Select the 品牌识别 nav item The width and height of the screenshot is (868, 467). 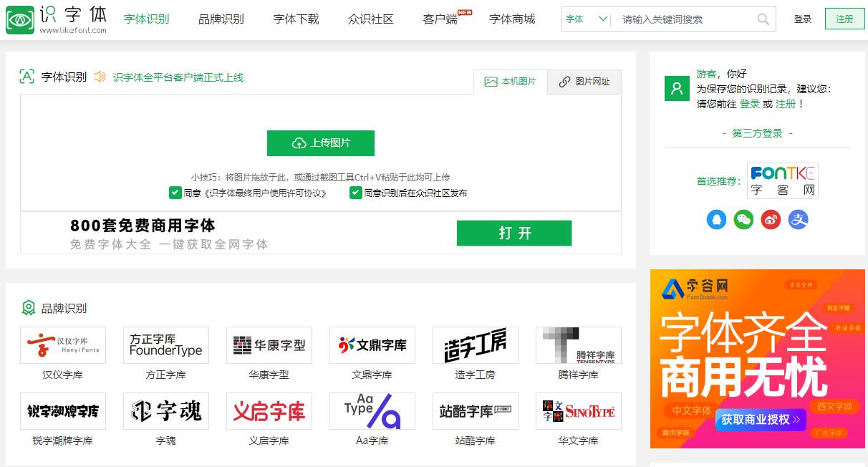pos(221,19)
